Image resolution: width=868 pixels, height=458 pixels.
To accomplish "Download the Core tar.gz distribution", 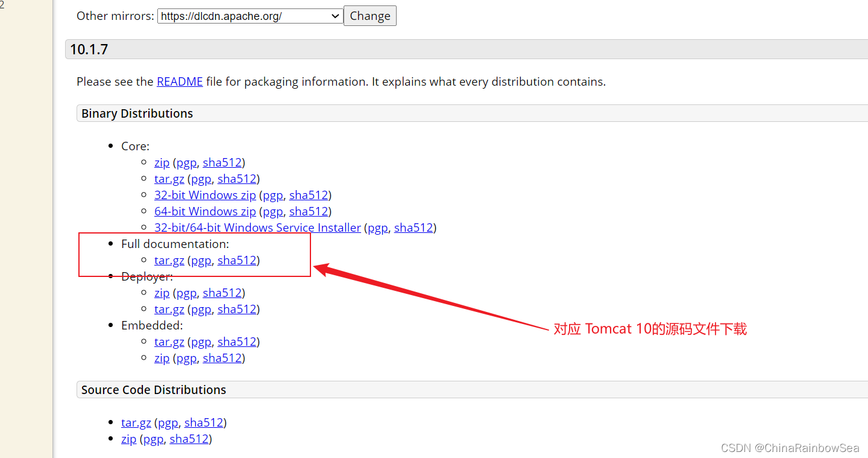I will pyautogui.click(x=169, y=179).
